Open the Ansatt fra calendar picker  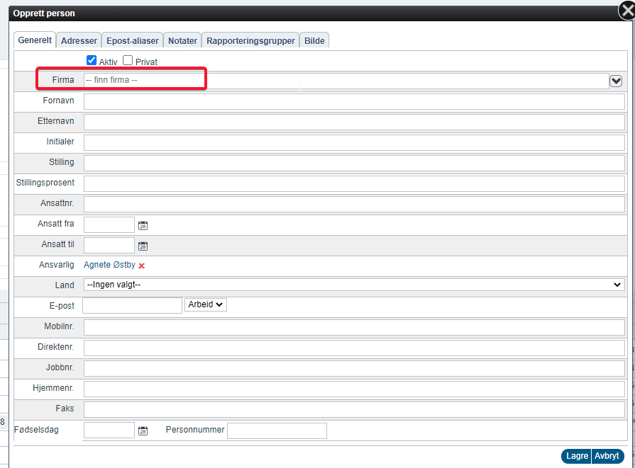[143, 226]
